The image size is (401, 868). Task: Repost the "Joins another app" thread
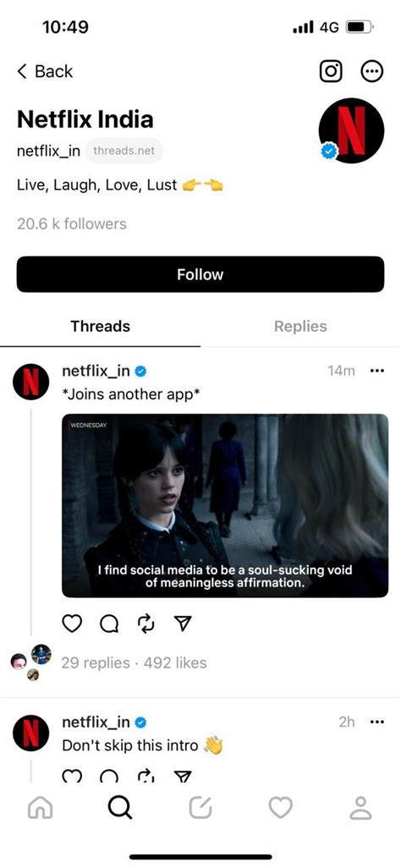[146, 624]
